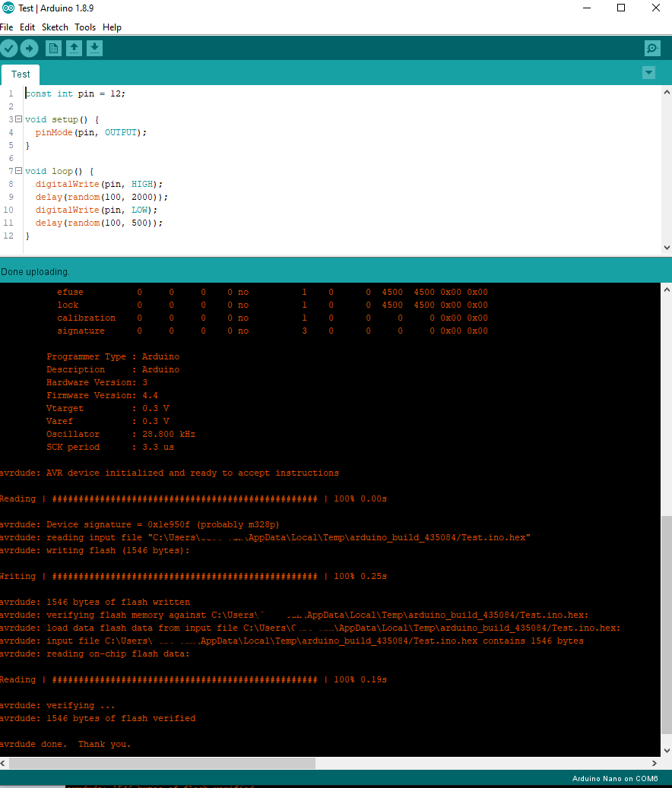Click the Verify sketch checkmark icon
Image resolution: width=672 pixels, height=788 pixels.
coord(9,48)
